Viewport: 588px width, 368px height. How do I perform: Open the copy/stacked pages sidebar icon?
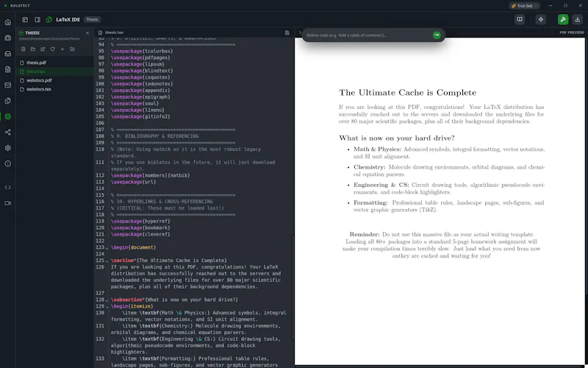coord(8,101)
